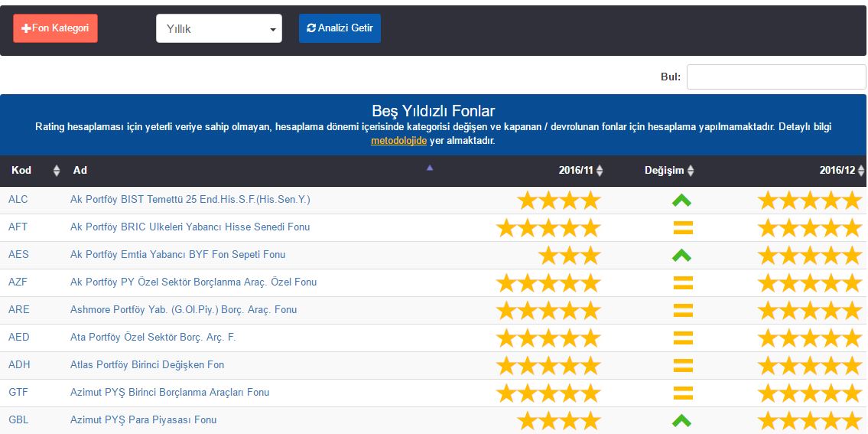Click 2016/11 star rating for AFT
This screenshot has height=434, width=868.
coord(548,228)
